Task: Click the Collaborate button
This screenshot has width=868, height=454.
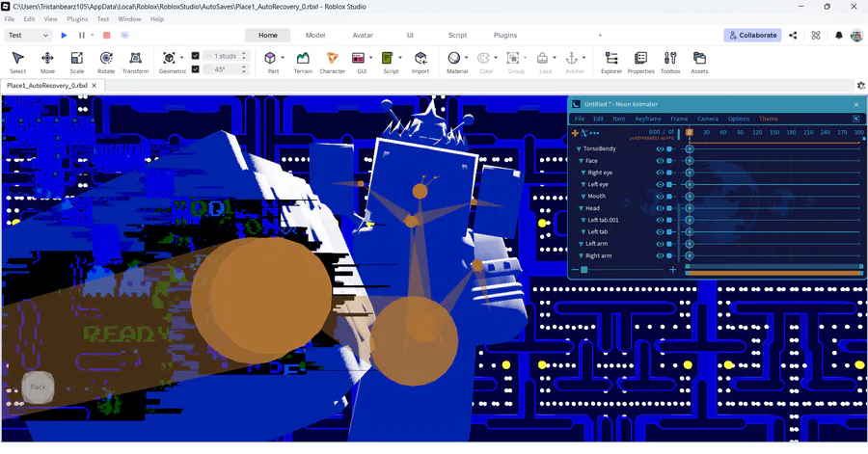Action: [x=752, y=35]
